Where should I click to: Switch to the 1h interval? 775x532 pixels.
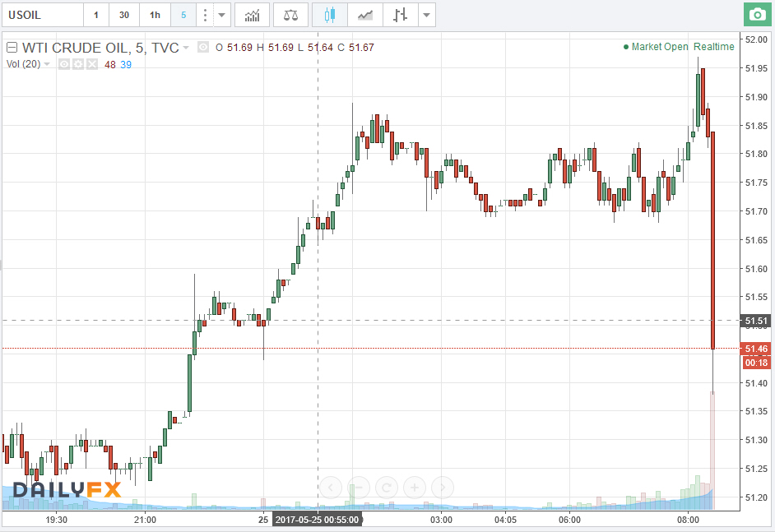[155, 15]
